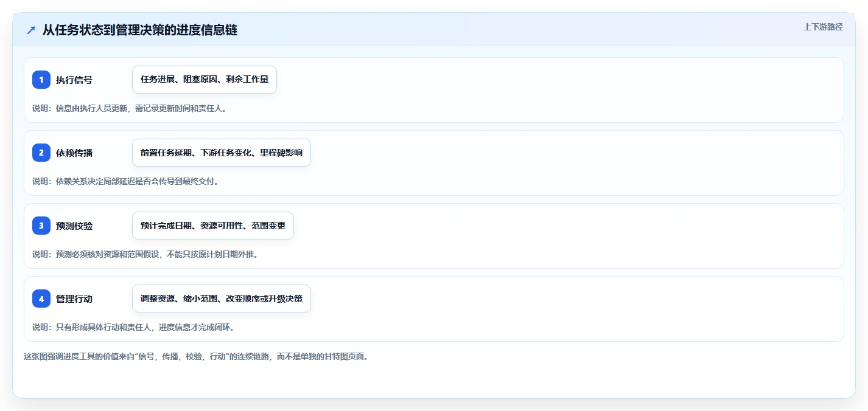Click the header title 从任务状态到管理决策的进度信息链
The image size is (868, 411).
140,30
